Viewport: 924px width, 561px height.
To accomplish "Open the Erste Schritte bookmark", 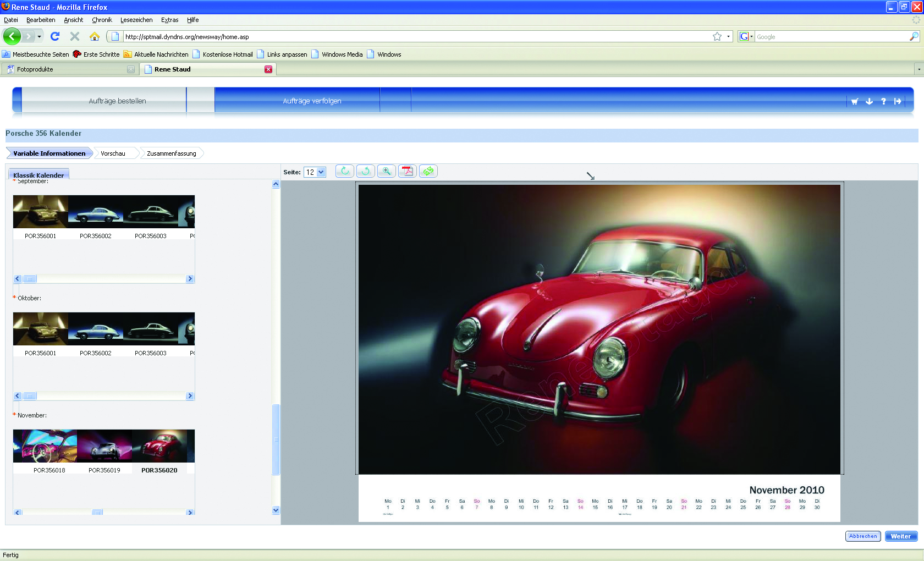I will (96, 54).
